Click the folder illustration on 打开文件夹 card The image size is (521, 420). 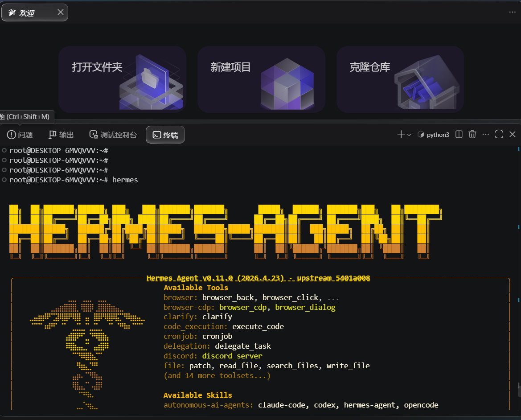[151, 82]
